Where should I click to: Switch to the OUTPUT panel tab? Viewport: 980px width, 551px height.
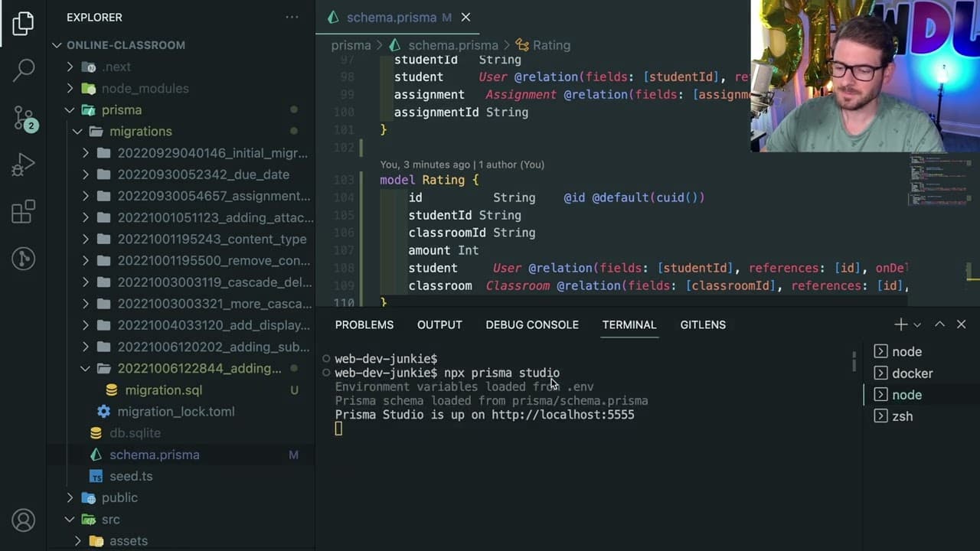point(439,324)
